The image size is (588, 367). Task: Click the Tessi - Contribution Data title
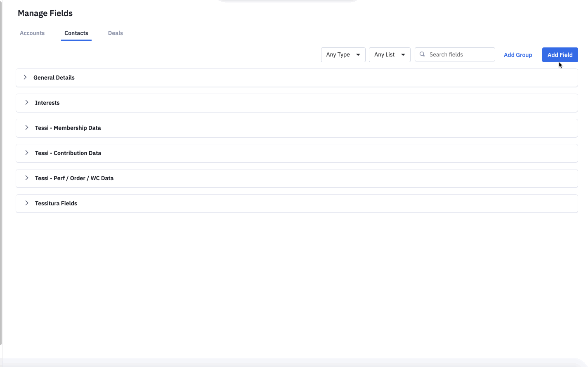[x=68, y=153]
